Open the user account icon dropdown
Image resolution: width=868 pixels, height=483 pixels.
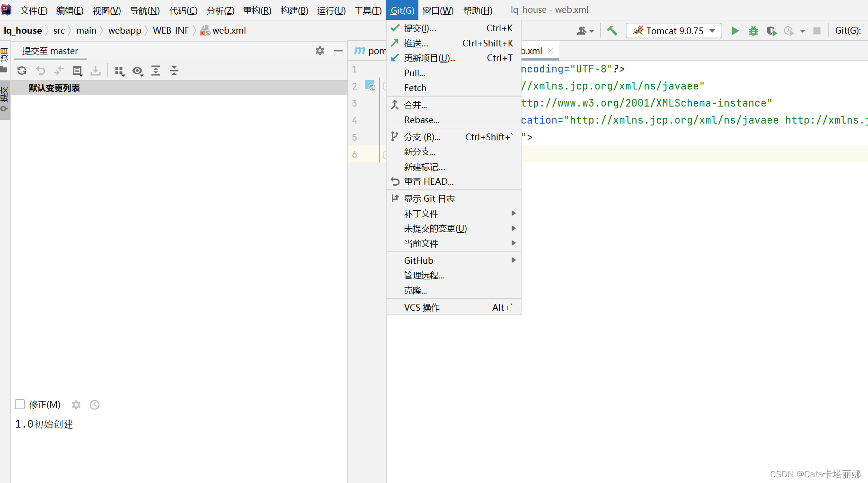tap(585, 31)
